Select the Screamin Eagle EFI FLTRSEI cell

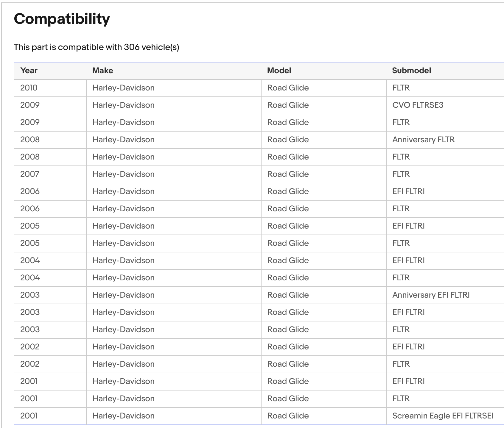pyautogui.click(x=443, y=416)
